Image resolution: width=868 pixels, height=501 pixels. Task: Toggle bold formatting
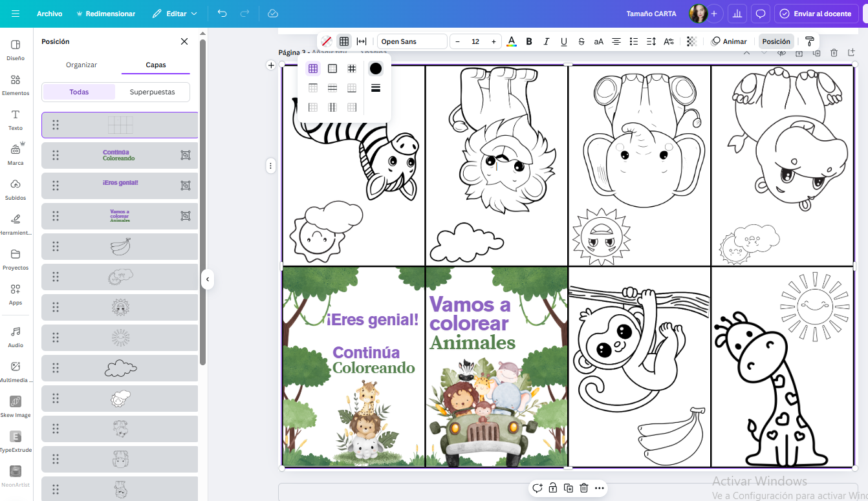(x=529, y=41)
